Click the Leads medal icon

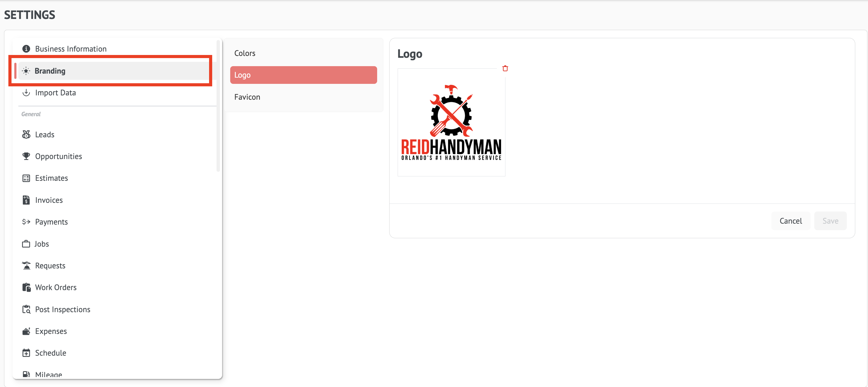(x=26, y=134)
